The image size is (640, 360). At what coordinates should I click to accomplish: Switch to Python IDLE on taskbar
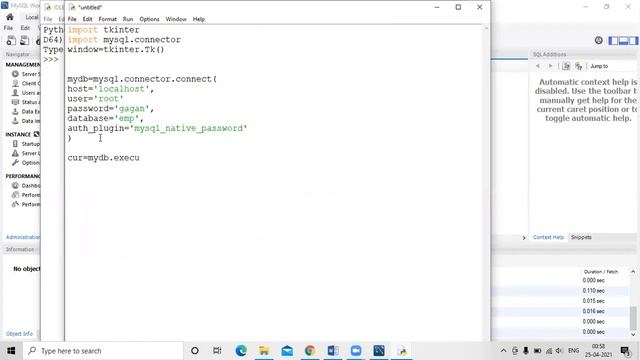(x=402, y=351)
